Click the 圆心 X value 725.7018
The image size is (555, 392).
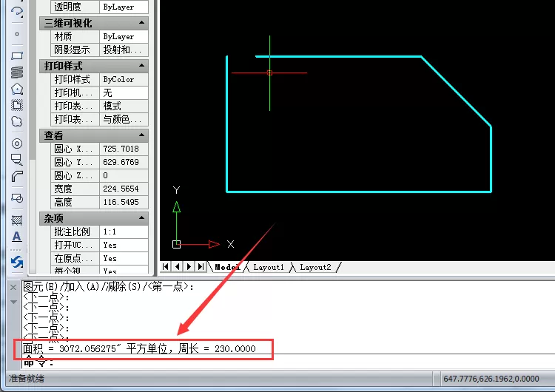click(x=124, y=149)
